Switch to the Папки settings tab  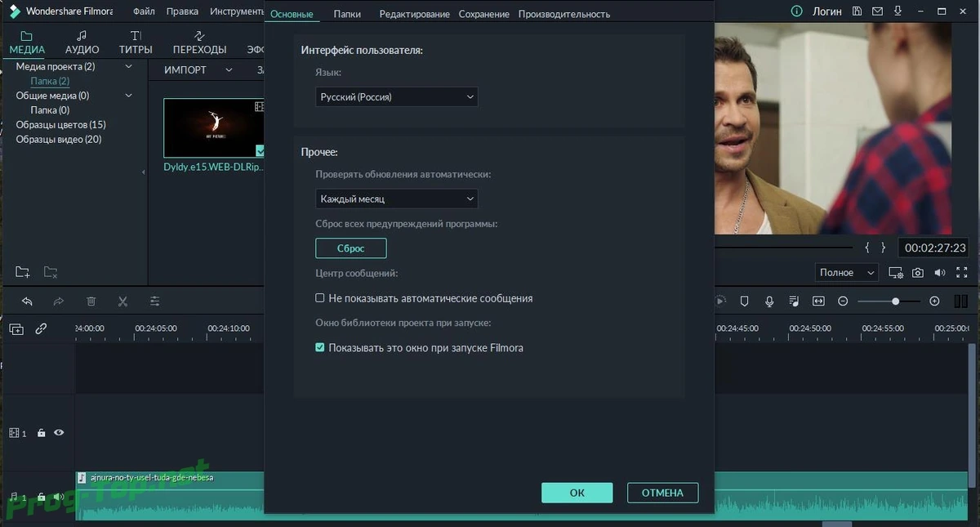(347, 14)
